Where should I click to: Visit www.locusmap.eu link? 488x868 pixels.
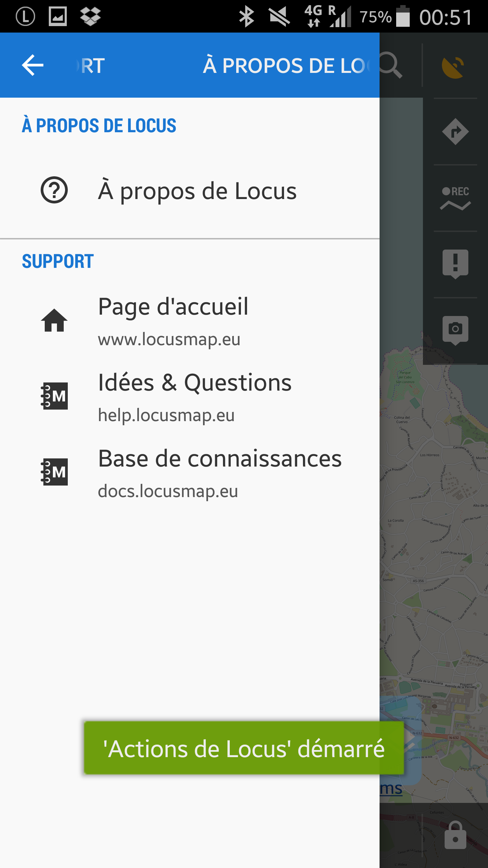pos(169,339)
